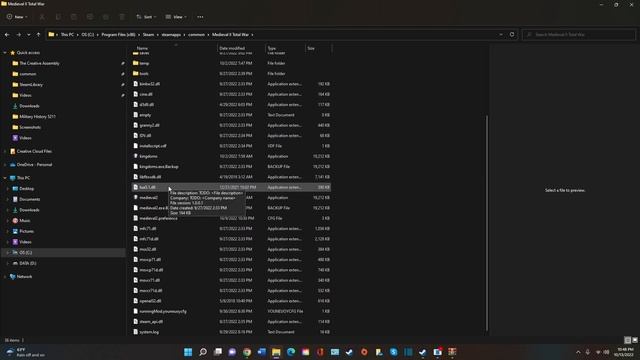Expand the Network tree node
Screen dimensions: 640x360
5,277
